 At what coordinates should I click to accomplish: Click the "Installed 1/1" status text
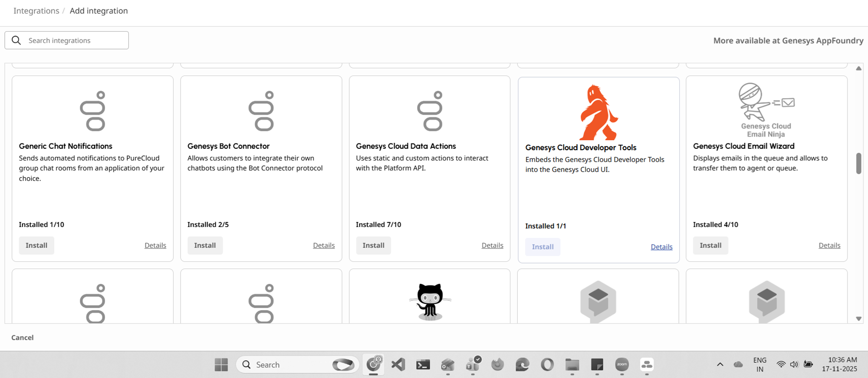[546, 226]
